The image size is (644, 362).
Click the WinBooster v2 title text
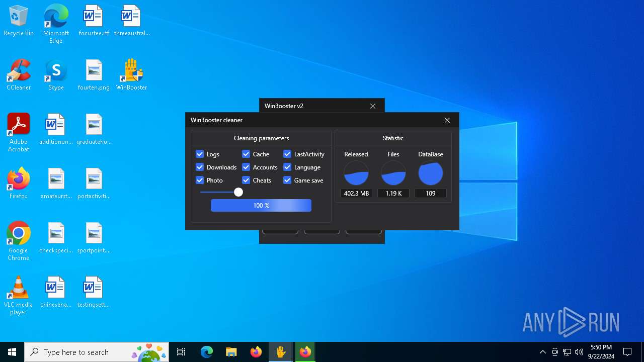click(x=284, y=106)
